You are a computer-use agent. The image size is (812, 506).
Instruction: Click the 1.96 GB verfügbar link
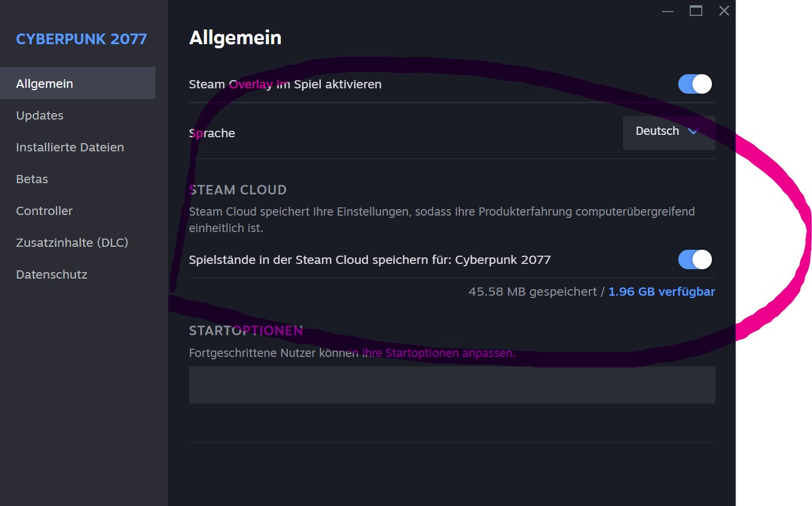point(661,292)
